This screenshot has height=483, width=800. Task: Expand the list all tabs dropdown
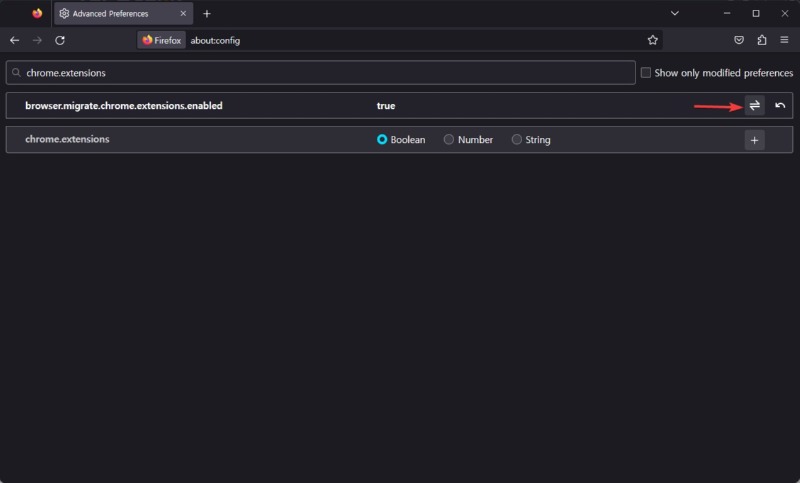[675, 13]
